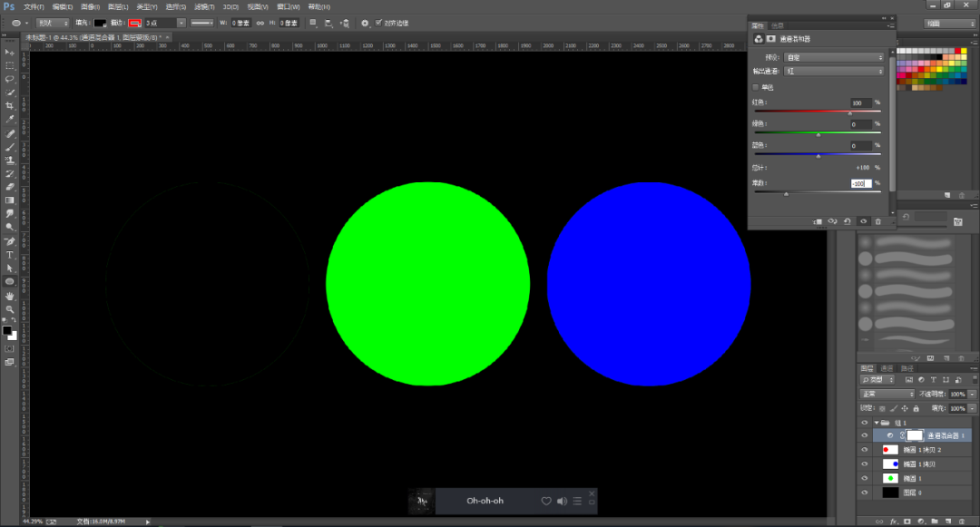Click the lock all padlock icon in Layers

[x=916, y=408]
